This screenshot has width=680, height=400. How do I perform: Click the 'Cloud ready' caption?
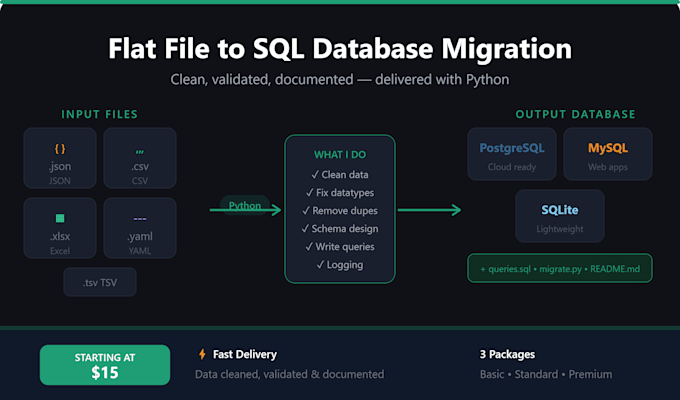click(x=512, y=167)
